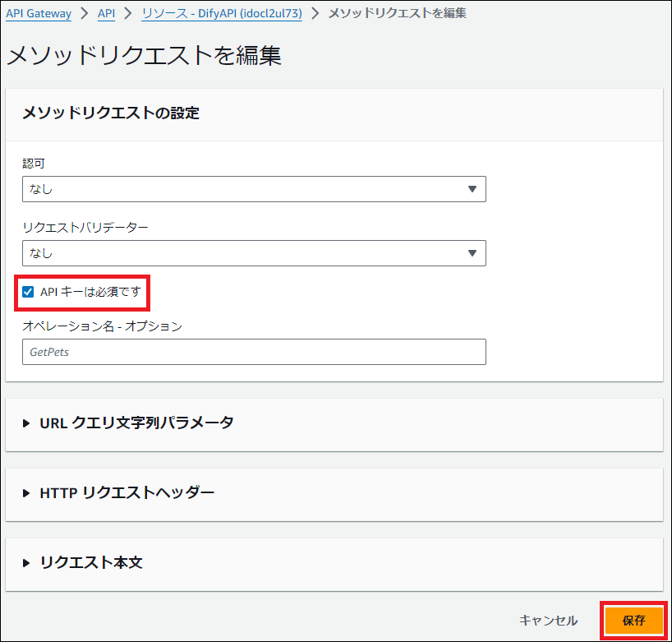Click the API Gateway breadcrumb link
The width and height of the screenshot is (672, 642).
point(39,13)
